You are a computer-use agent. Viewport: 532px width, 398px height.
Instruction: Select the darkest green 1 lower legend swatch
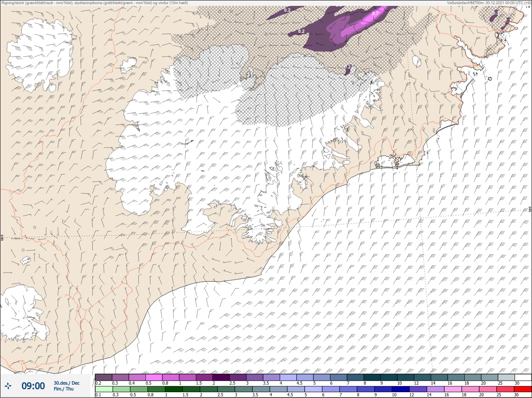pyautogui.click(x=174, y=389)
